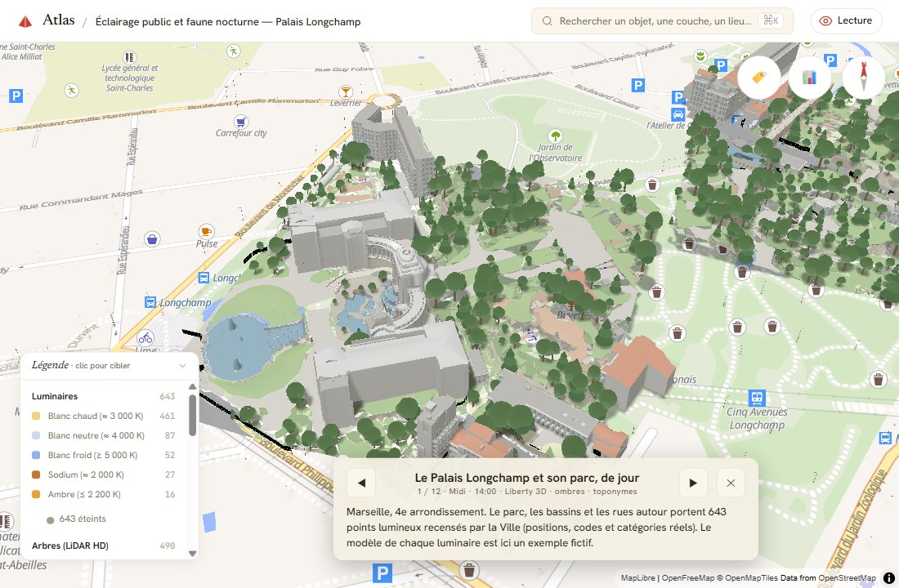Viewport: 899px width, 588px height.
Task: Click the Cinq Avenues Longchamp tram marker
Action: coord(757,397)
